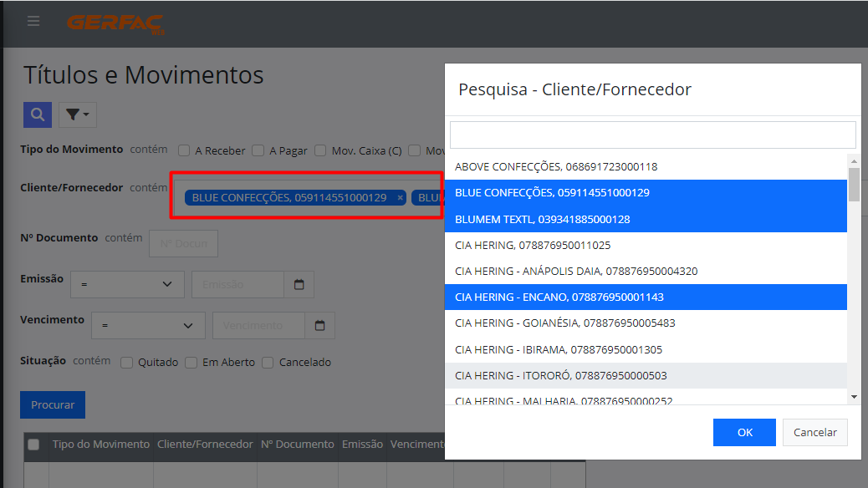Open the hamburger navigation menu
This screenshot has width=868, height=488.
coord(33,21)
